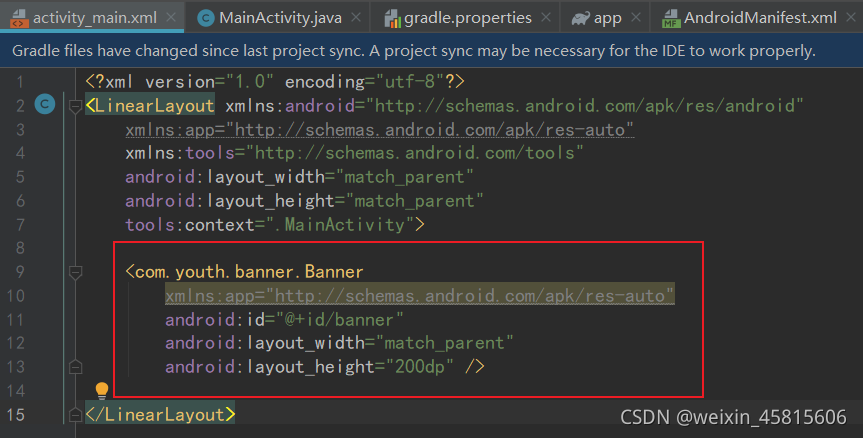Click match_parent value on line 5

[x=404, y=177]
